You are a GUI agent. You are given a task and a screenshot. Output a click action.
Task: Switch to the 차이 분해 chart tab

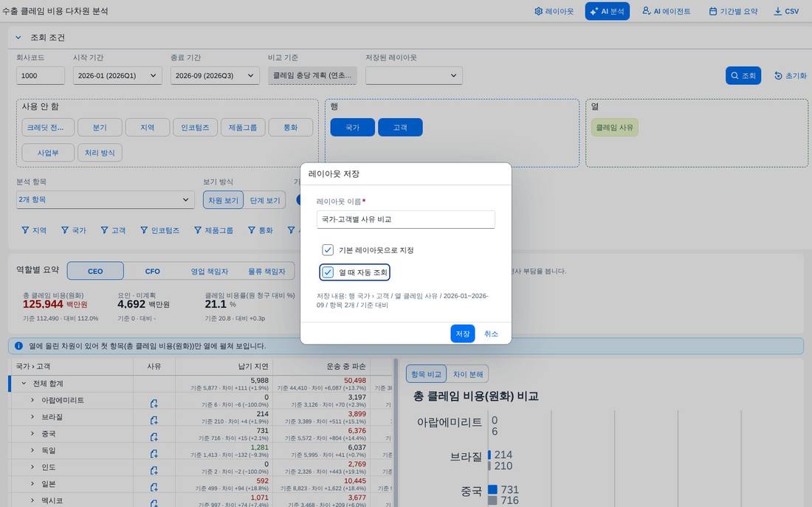[467, 374]
